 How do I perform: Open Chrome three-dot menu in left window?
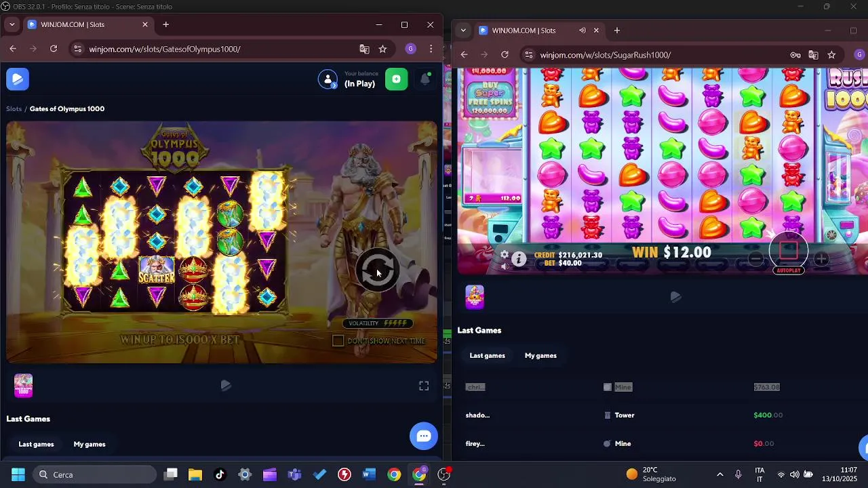click(431, 49)
